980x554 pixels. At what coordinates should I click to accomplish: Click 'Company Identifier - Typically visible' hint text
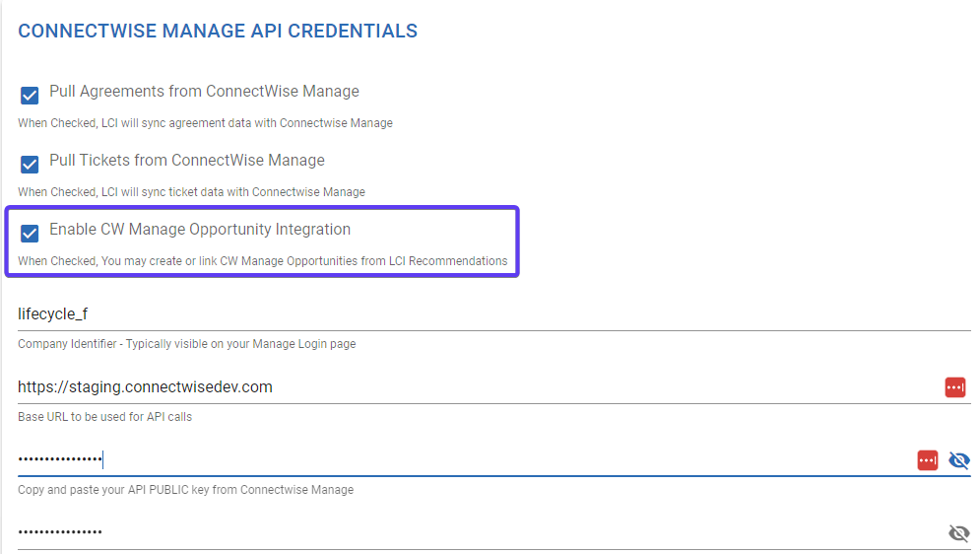pyautogui.click(x=187, y=344)
